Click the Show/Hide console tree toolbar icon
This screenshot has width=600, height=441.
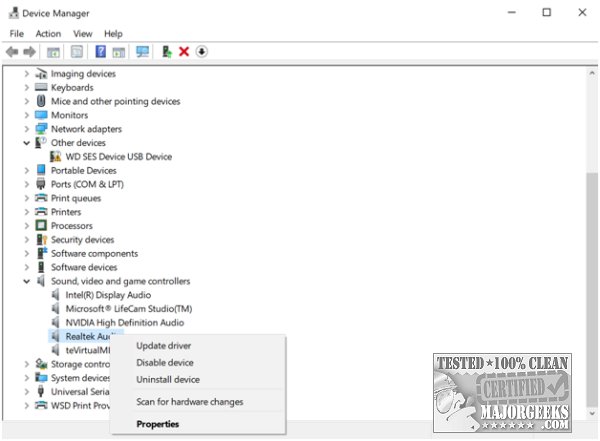click(53, 52)
